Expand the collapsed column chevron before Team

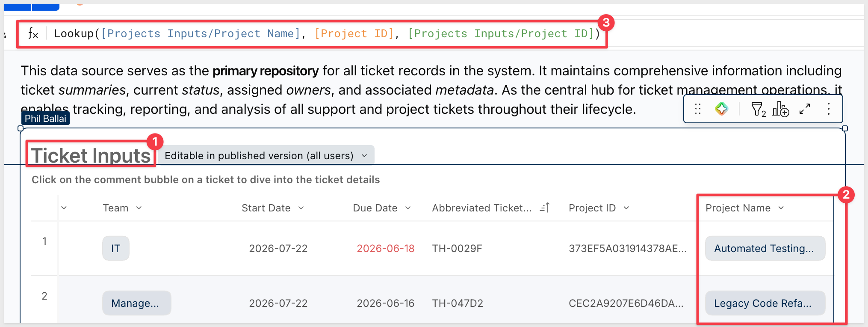pyautogui.click(x=64, y=208)
